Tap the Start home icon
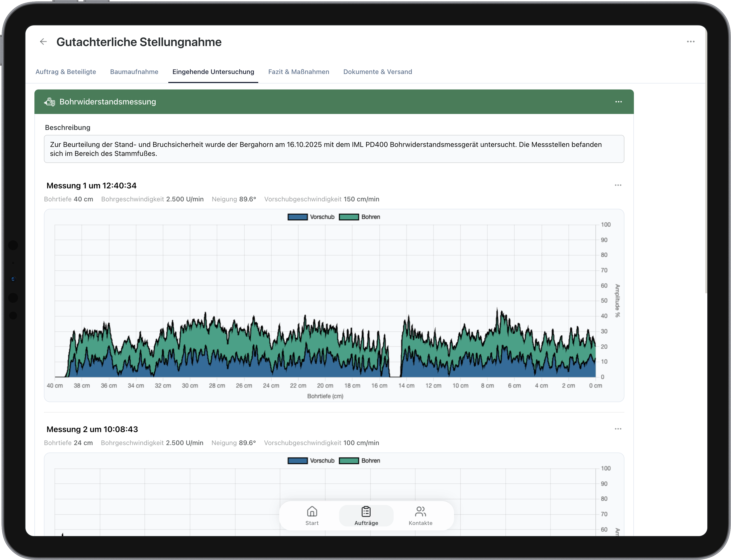Screen dimensions: 731x560 312,511
